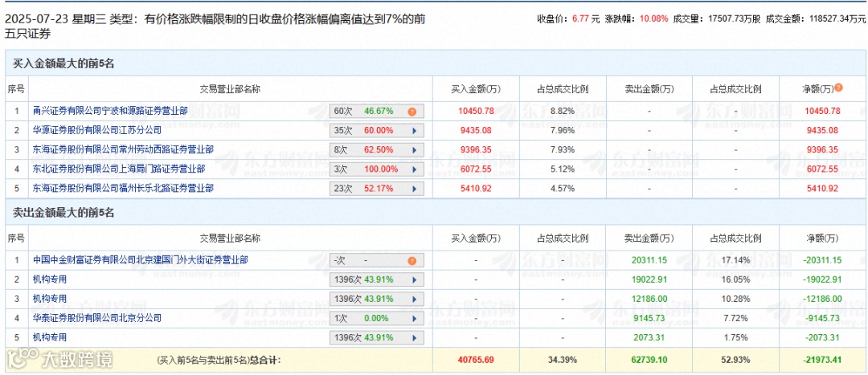868x375 pixels.
Task: Open 东北证券股份有限公司上海局门路证券营业部 link
Action: click(118, 169)
